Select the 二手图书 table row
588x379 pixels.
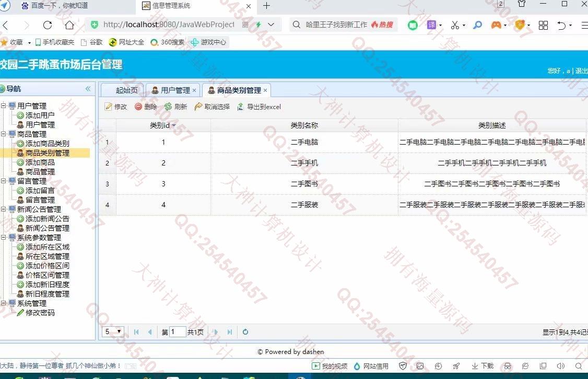[x=343, y=184]
